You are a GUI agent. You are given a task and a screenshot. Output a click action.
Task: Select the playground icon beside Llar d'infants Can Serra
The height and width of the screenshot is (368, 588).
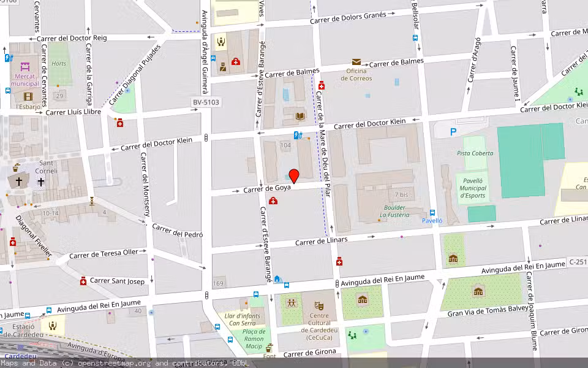(292, 302)
